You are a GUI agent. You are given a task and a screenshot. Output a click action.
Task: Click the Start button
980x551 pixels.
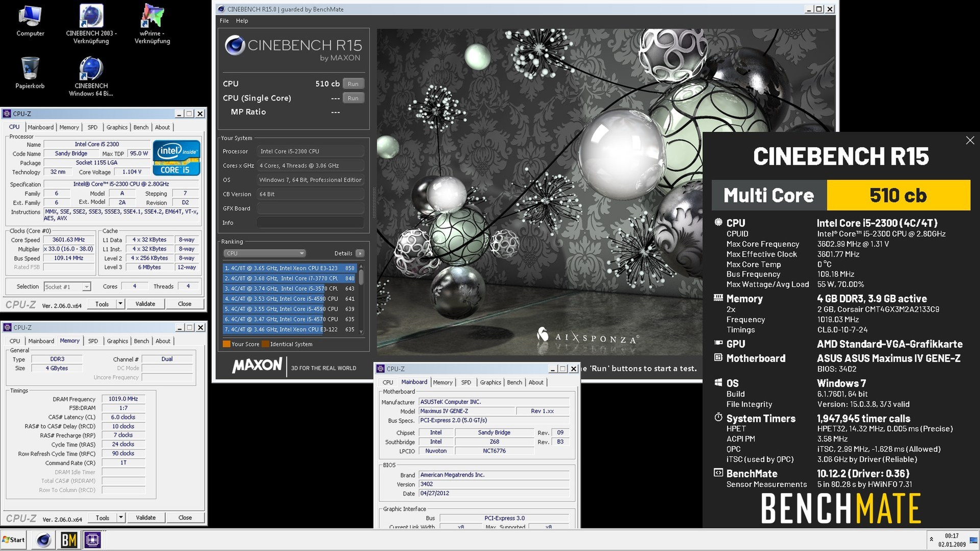14,540
